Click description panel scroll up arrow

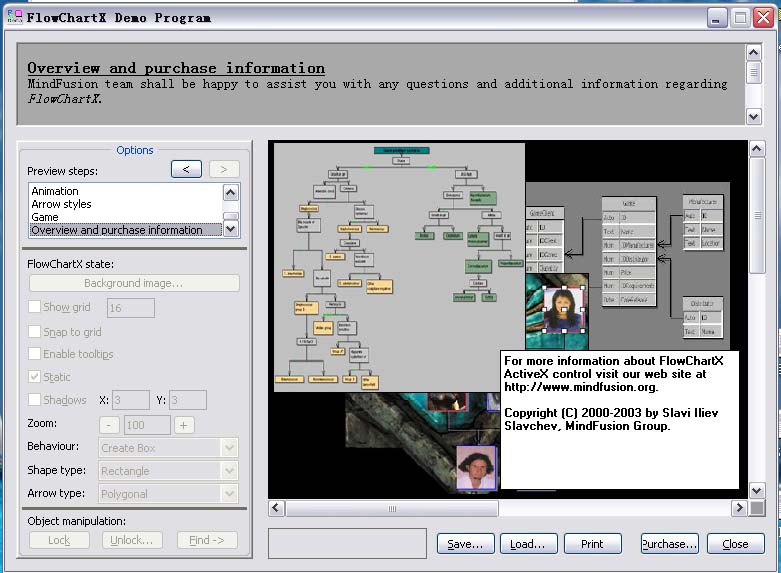754,52
